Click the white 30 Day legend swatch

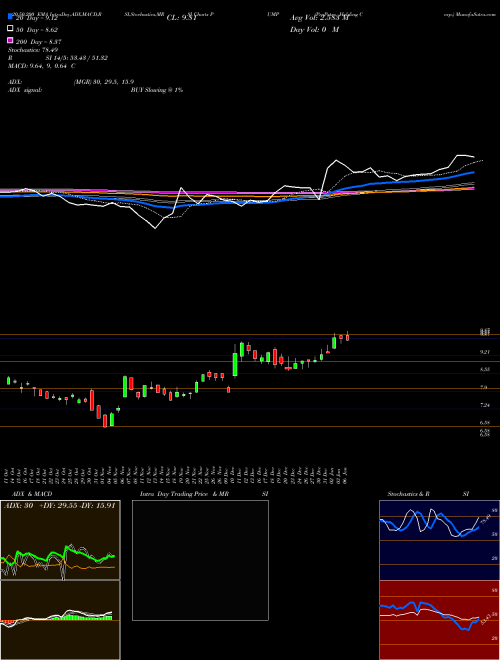[10, 29]
